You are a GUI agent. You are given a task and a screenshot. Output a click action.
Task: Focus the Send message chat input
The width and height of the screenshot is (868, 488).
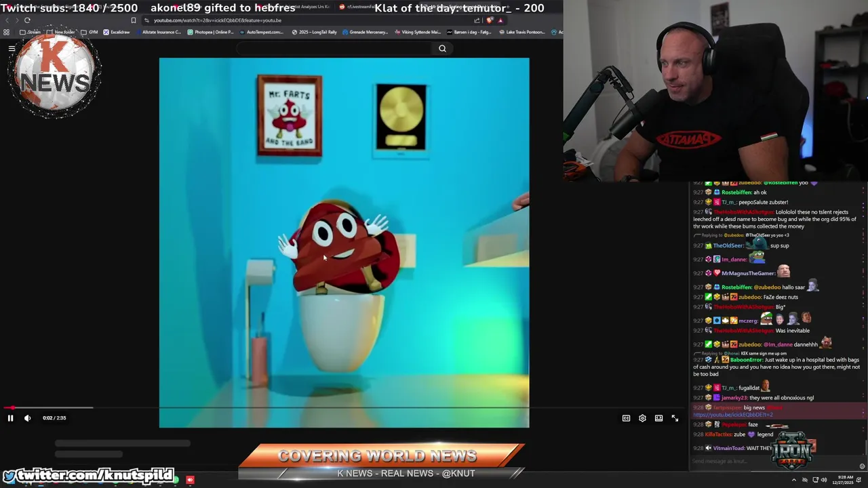click(773, 462)
